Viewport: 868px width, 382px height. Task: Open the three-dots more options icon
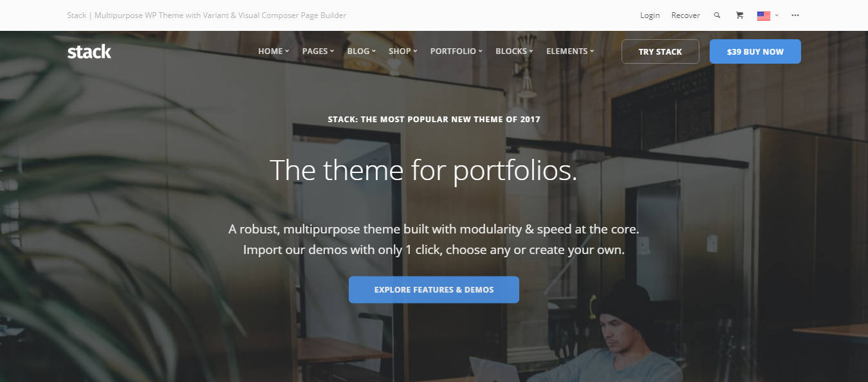pos(795,15)
